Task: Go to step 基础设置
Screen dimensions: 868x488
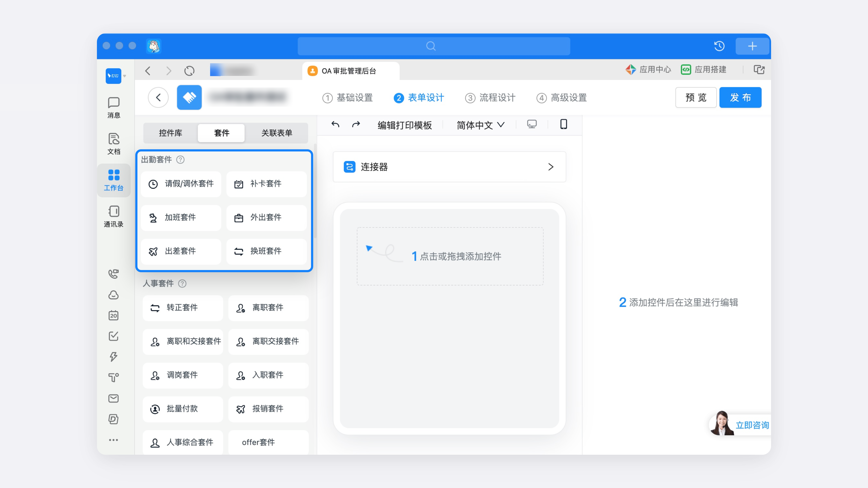Action: [x=347, y=98]
